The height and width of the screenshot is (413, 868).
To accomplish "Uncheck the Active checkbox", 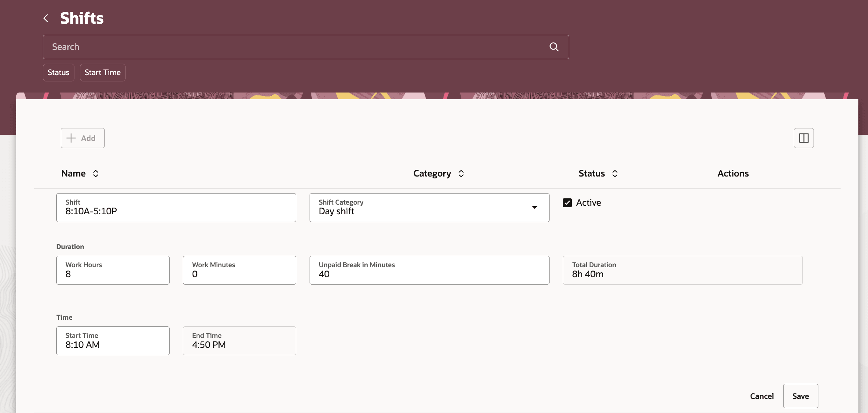I will point(567,203).
